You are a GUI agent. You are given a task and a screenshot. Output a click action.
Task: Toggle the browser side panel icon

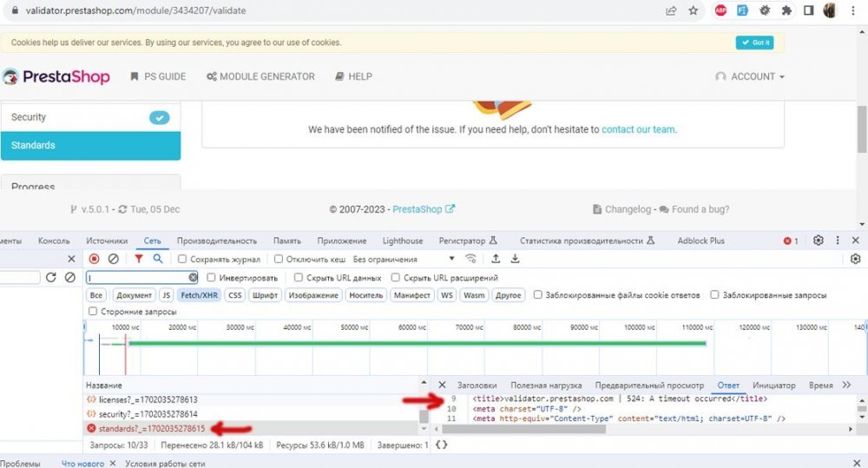coord(809,10)
